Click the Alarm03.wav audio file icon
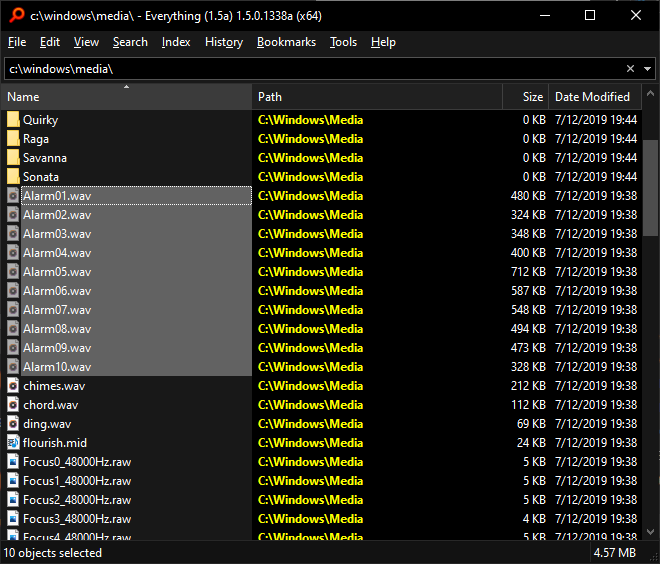 point(13,234)
